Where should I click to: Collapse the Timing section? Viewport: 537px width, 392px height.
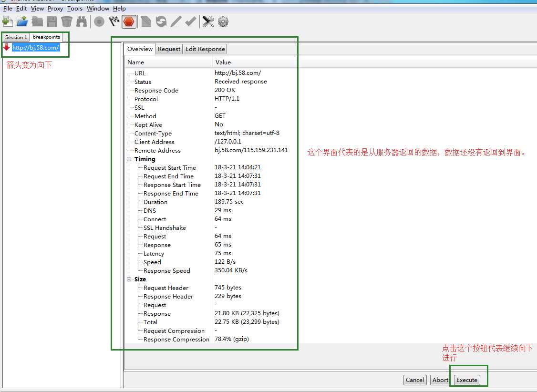click(129, 159)
